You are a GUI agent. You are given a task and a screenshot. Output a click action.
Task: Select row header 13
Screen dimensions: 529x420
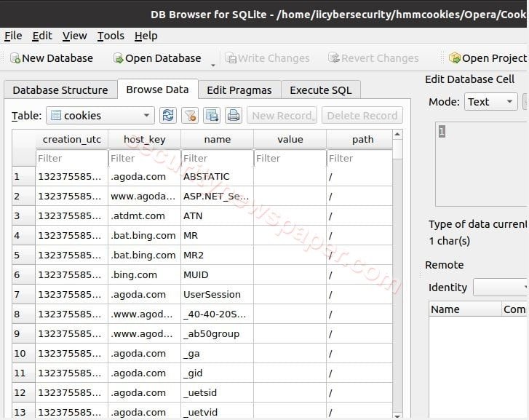[x=23, y=412]
